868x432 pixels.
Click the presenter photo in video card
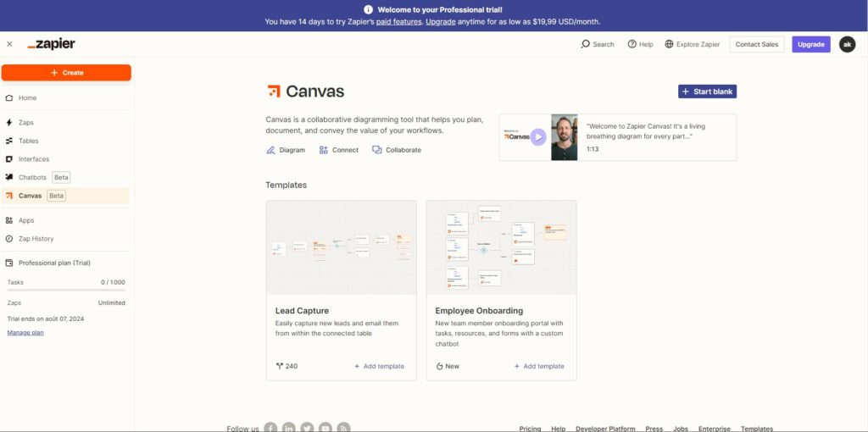click(564, 137)
